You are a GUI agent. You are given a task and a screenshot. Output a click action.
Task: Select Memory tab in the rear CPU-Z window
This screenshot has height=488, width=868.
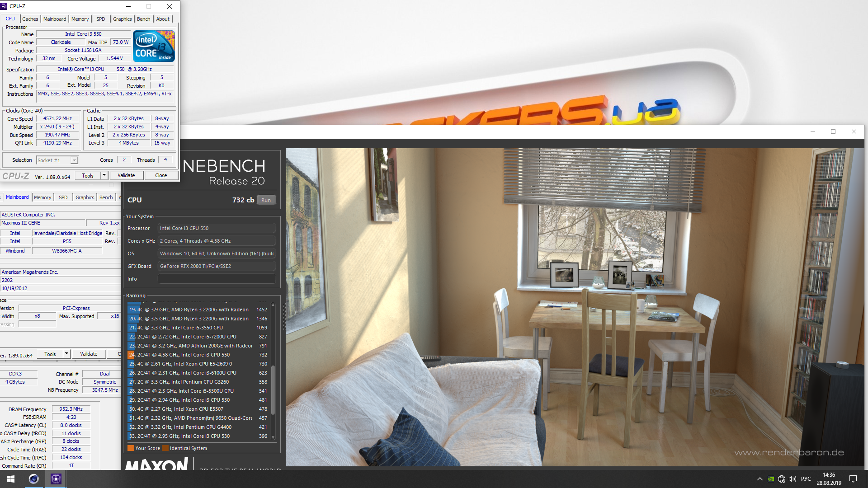point(42,197)
